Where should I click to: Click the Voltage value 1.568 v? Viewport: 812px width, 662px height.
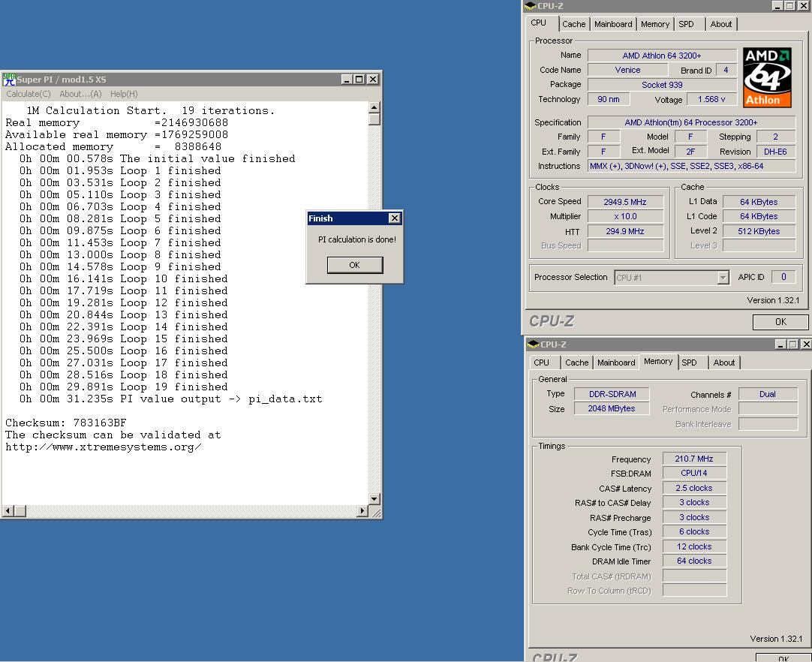711,100
